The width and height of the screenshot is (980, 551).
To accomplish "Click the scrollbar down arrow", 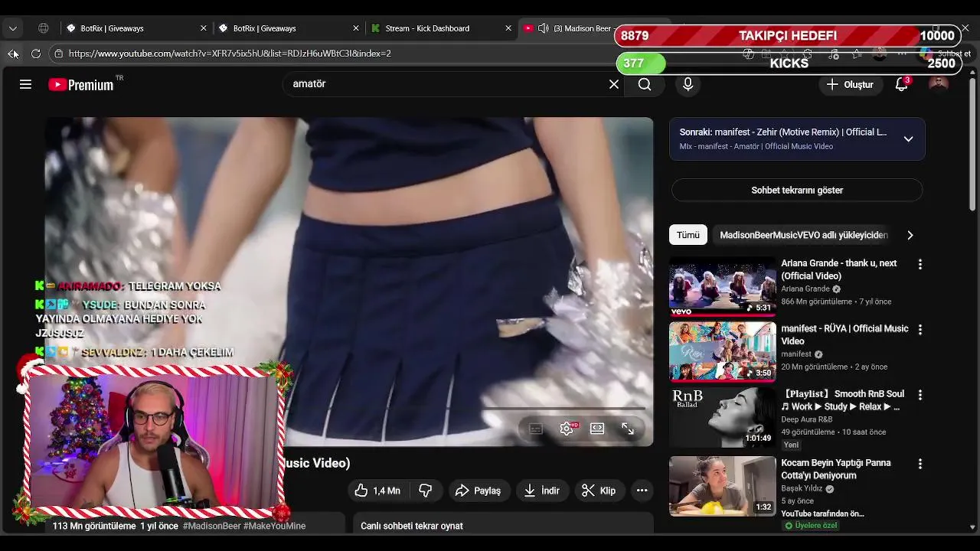I will pyautogui.click(x=972, y=527).
